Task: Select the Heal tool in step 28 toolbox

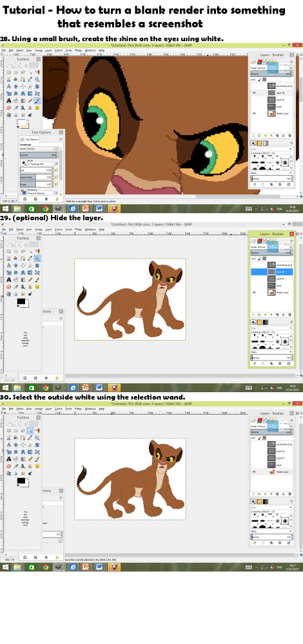Action: tap(37, 108)
